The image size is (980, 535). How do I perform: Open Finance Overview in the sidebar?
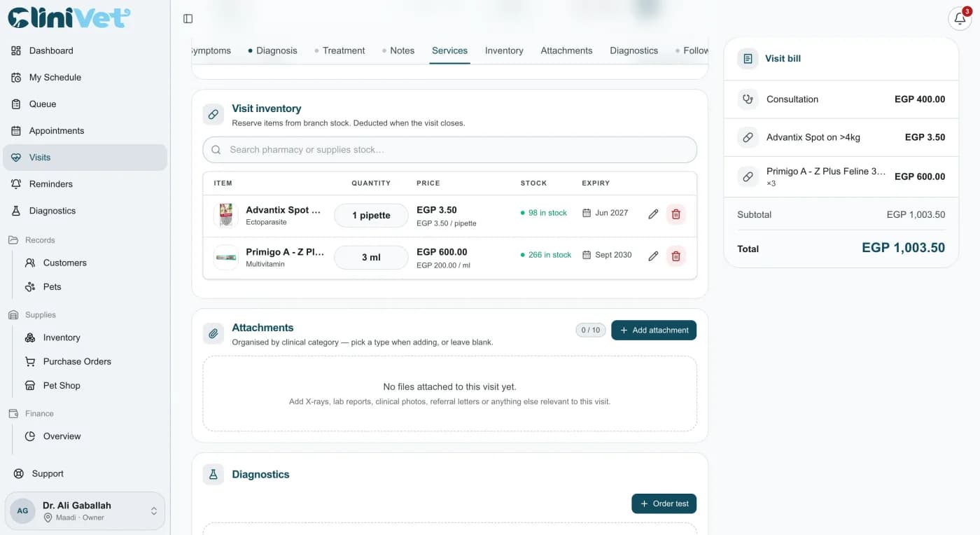click(x=92, y=436)
